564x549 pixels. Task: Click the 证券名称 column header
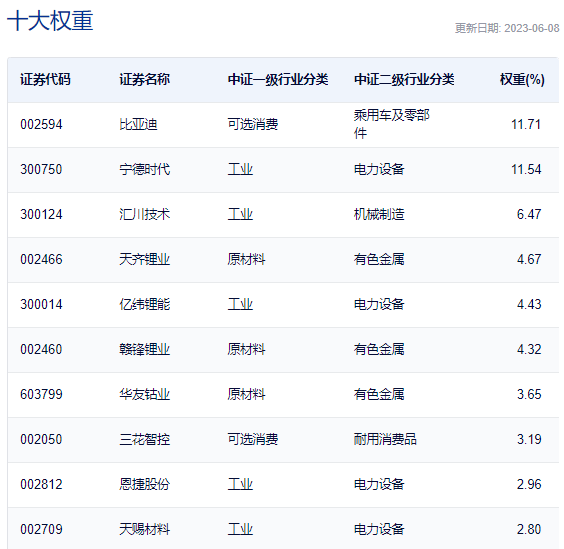[145, 80]
